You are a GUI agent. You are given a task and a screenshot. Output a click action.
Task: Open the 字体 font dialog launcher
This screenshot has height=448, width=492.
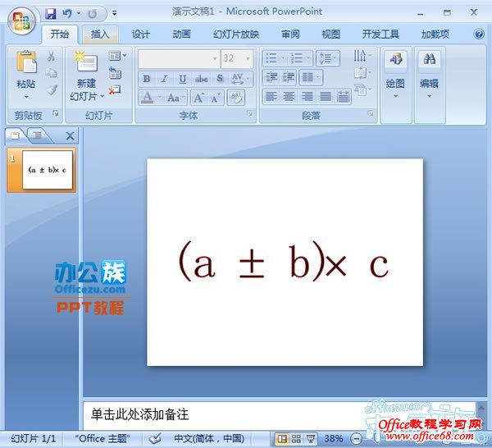(250, 113)
